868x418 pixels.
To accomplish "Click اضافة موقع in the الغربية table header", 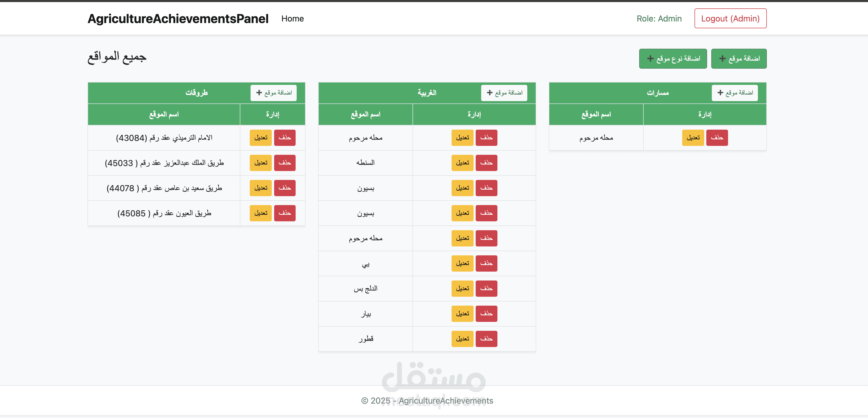I will 504,93.
